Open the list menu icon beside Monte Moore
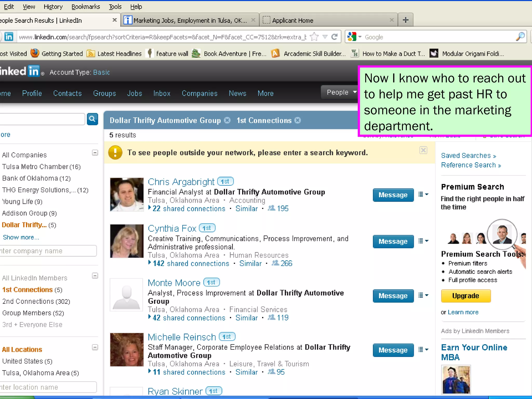The height and width of the screenshot is (399, 532). pyautogui.click(x=423, y=295)
